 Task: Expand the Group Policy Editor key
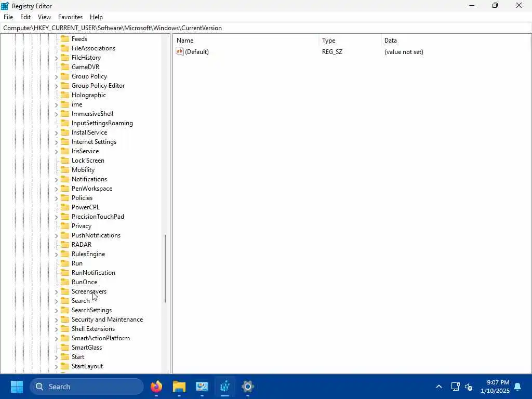coord(56,86)
